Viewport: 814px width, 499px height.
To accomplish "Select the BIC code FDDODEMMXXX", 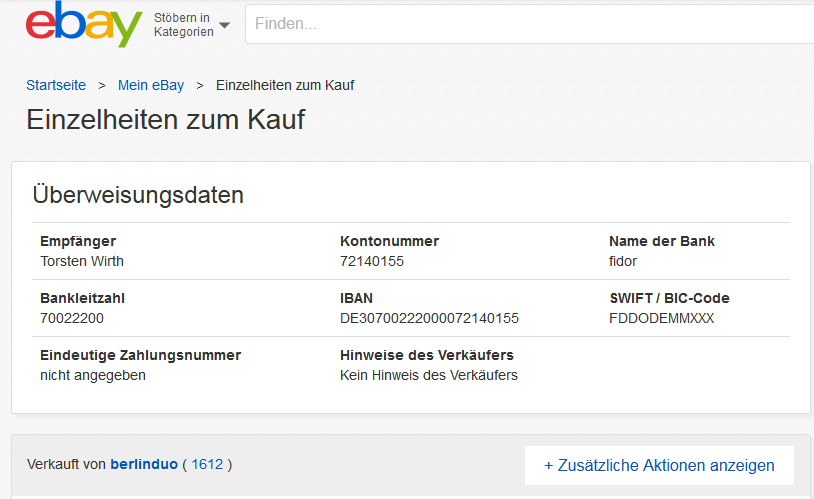I will coord(661,318).
